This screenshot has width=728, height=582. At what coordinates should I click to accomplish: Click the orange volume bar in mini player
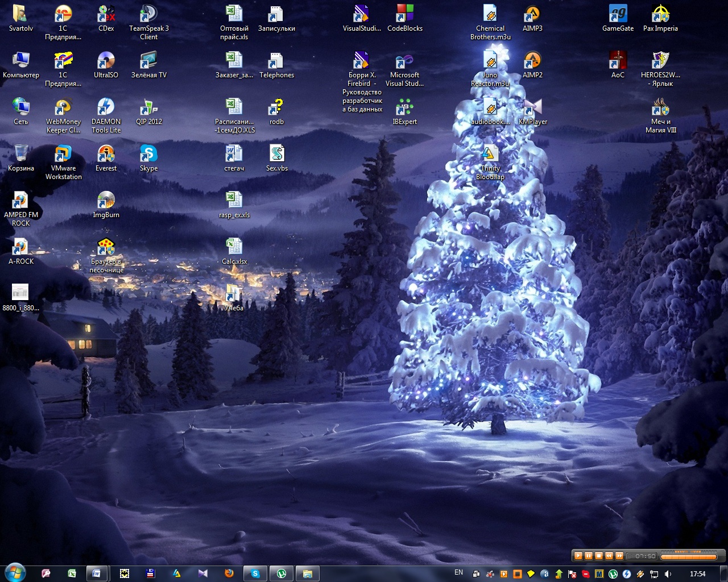pyautogui.click(x=689, y=556)
